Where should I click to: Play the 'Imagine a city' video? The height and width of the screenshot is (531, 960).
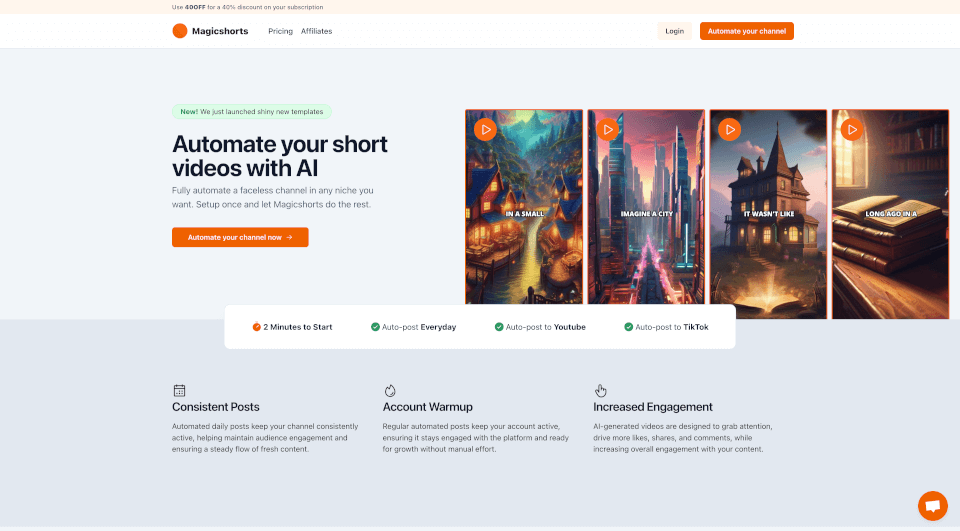click(607, 129)
